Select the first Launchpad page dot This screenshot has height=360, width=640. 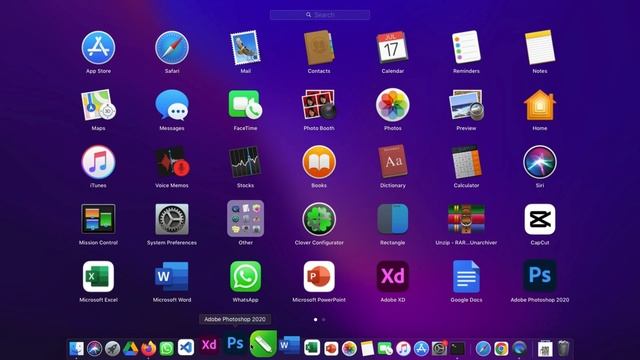pyautogui.click(x=316, y=320)
